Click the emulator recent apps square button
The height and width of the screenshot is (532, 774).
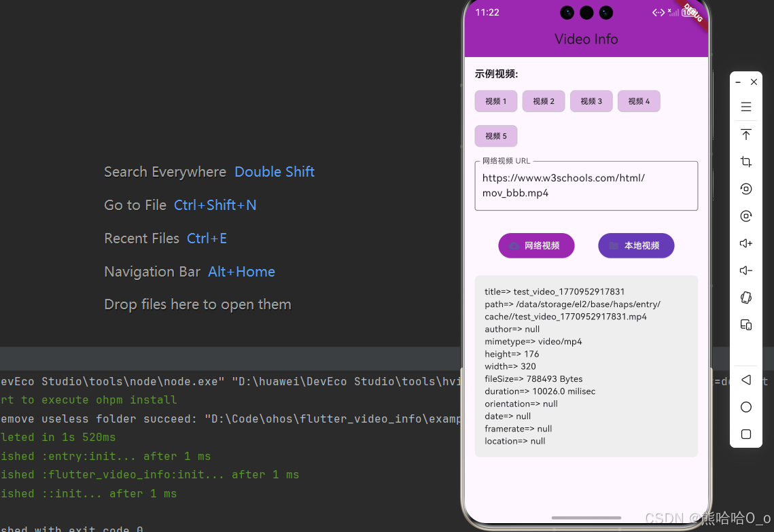click(x=746, y=433)
